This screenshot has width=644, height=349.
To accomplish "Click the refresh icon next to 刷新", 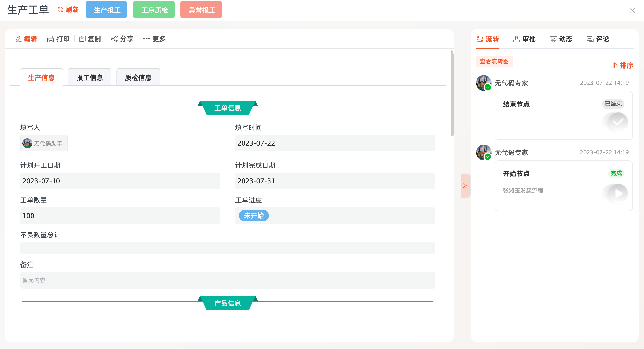I will pos(60,10).
